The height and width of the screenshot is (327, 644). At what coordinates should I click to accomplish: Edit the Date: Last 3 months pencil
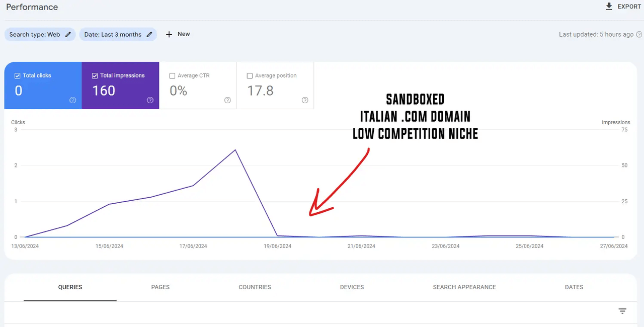tap(149, 34)
